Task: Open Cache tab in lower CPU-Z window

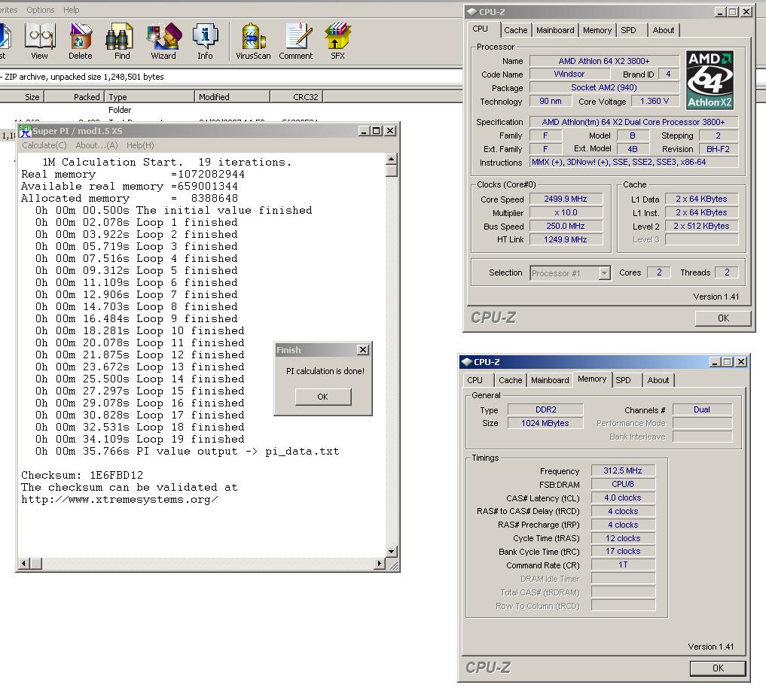Action: tap(511, 380)
